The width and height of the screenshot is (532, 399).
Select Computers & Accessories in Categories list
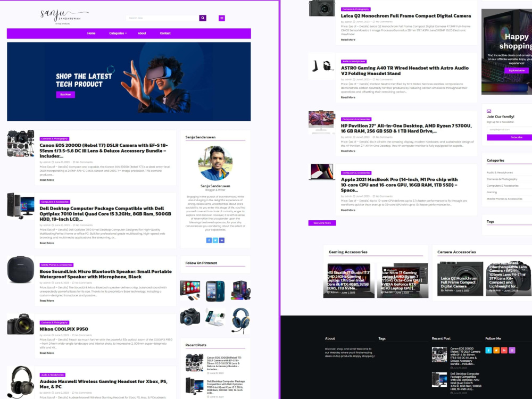click(503, 186)
